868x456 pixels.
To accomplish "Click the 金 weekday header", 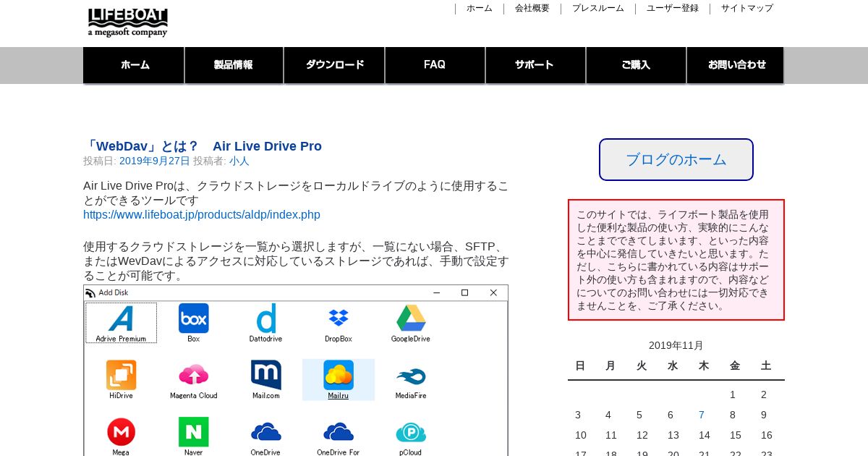I will tap(735, 366).
